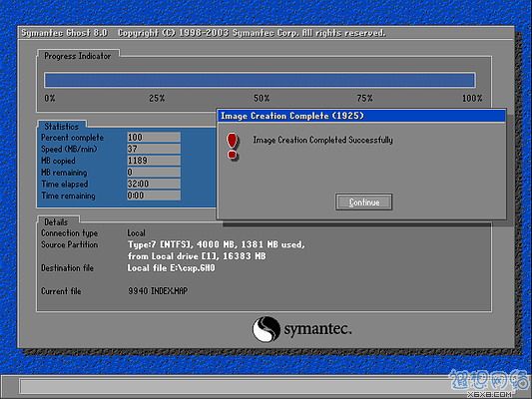The image size is (532, 399).
Task: Click the Time elapsed value 32:00
Action: pos(154,184)
